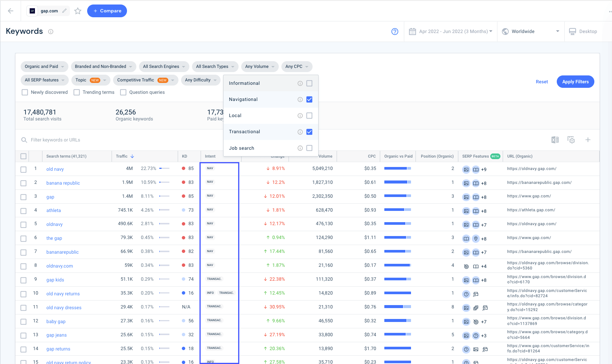
Task: Open the Any Difficulty dropdown
Action: 201,80
